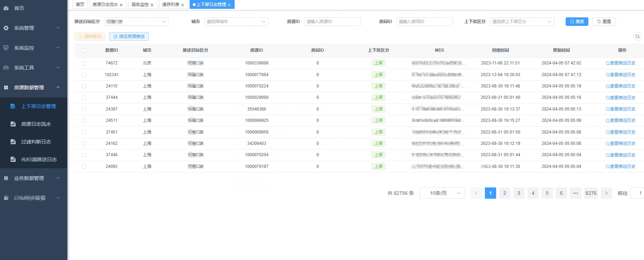Click the 系统监控 monitor icon
This screenshot has height=260, width=644.
click(x=6, y=47)
